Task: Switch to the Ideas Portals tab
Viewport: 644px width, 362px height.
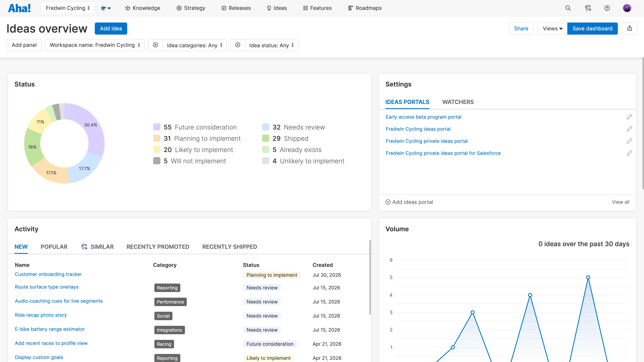Action: (407, 102)
